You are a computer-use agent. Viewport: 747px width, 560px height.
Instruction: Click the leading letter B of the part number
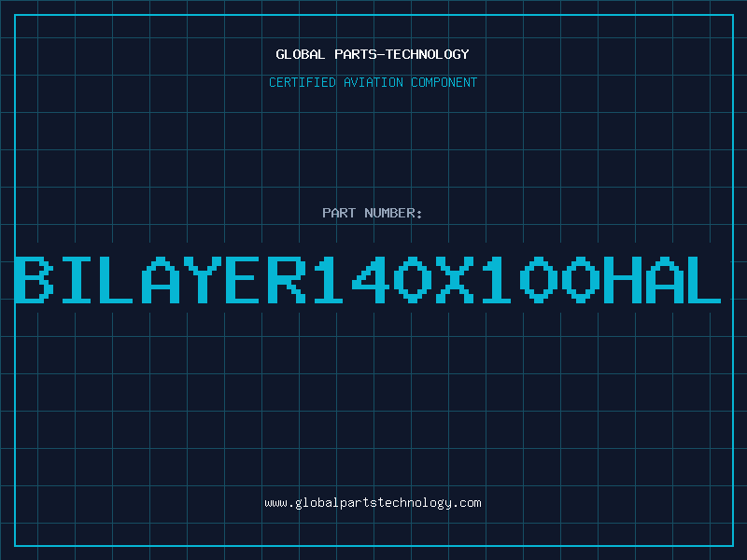point(34,280)
